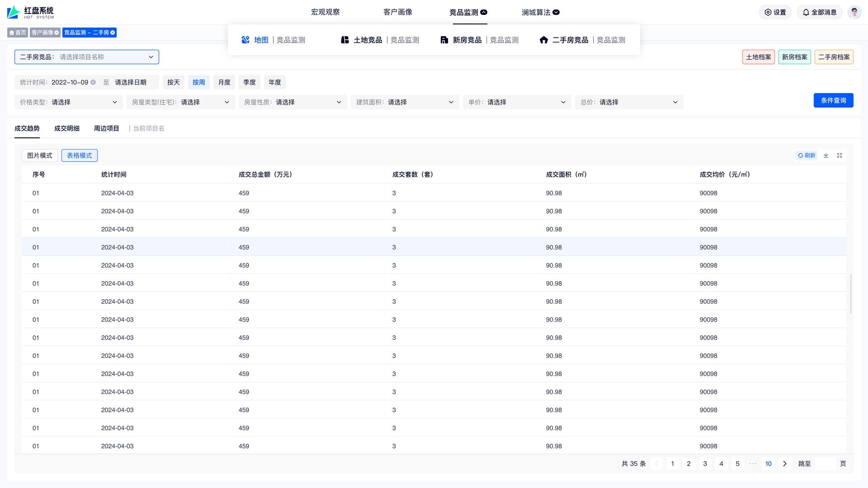Open 房屋性质 dropdown

[293, 102]
